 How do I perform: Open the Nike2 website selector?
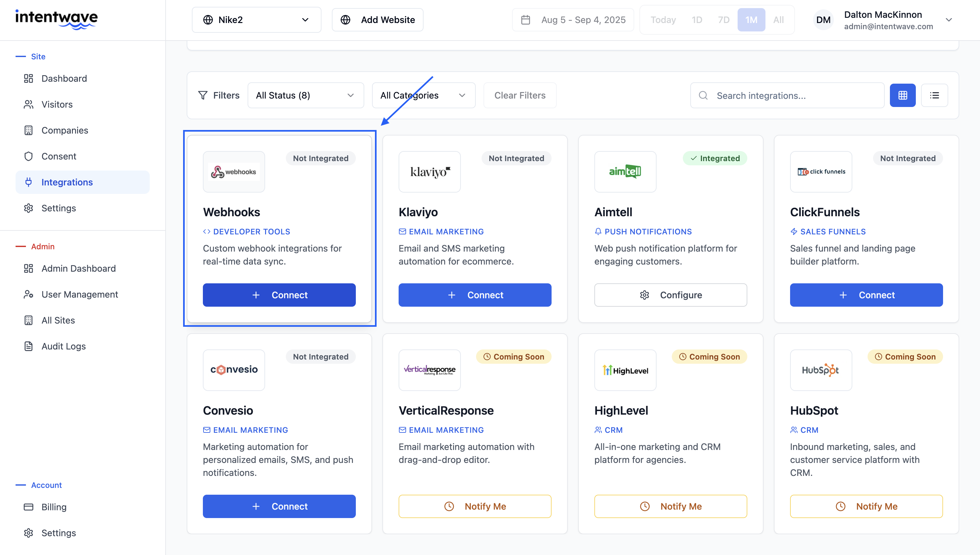tap(256, 20)
